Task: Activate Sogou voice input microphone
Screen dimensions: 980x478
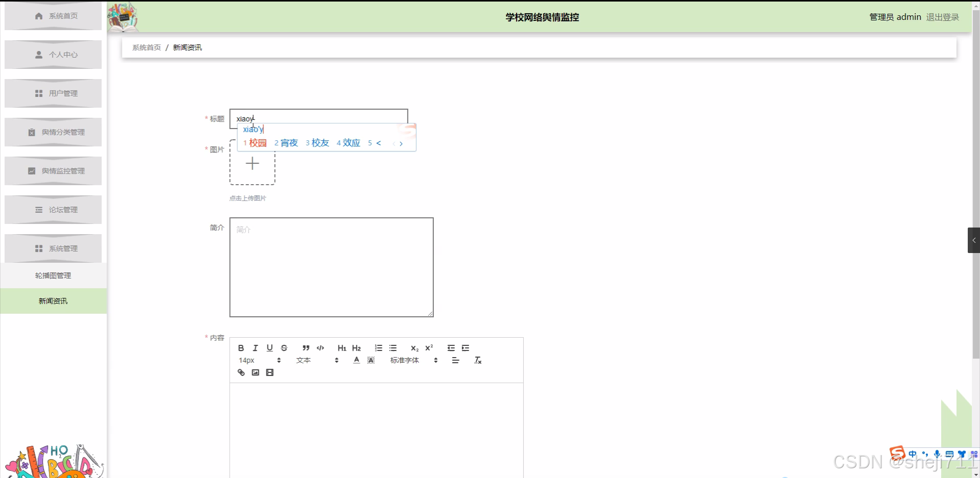Action: click(937, 454)
